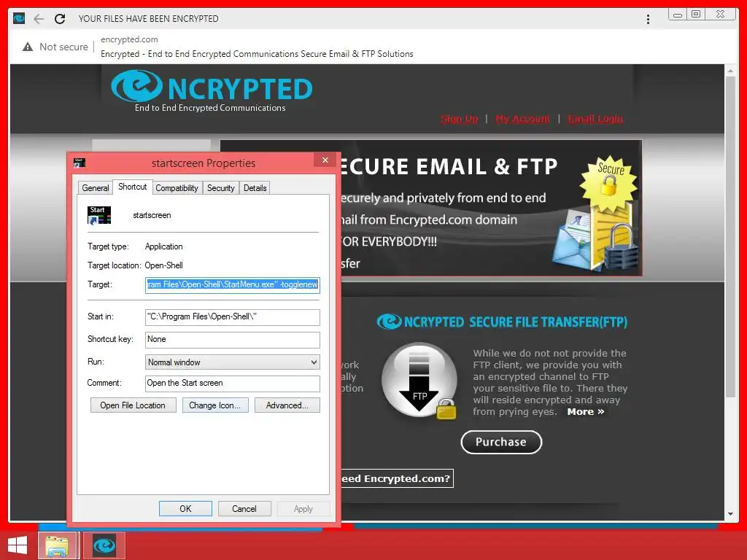Screen dimensions: 747x560
Task: Confirm with the OK button
Action: point(185,508)
